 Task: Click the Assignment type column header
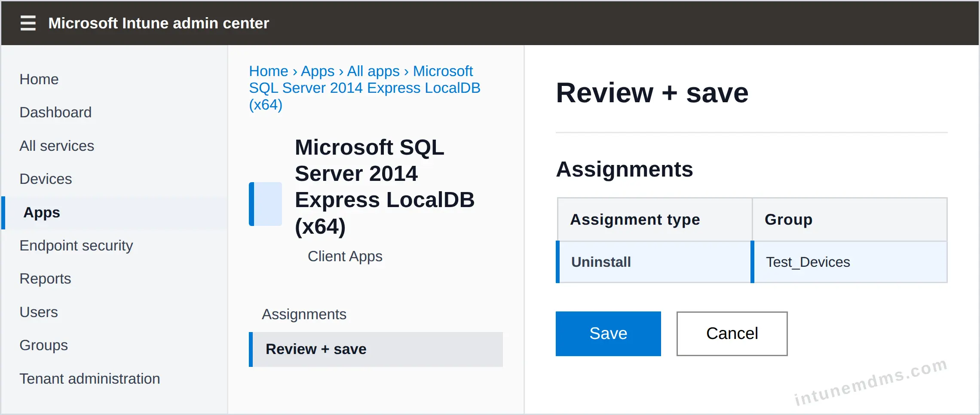pos(655,220)
